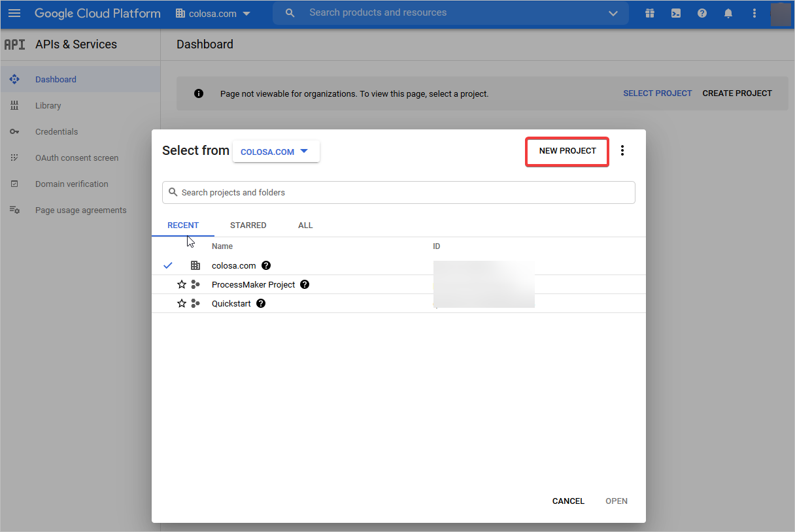Open the colosa.com project selector dropdown
Viewport: 795px width, 532px height.
pyautogui.click(x=213, y=13)
